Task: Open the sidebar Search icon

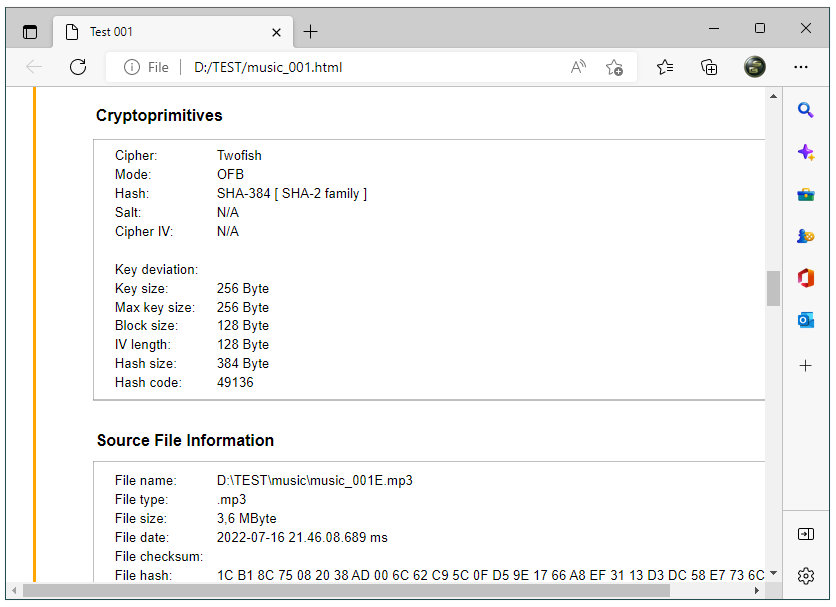Action: click(x=805, y=110)
